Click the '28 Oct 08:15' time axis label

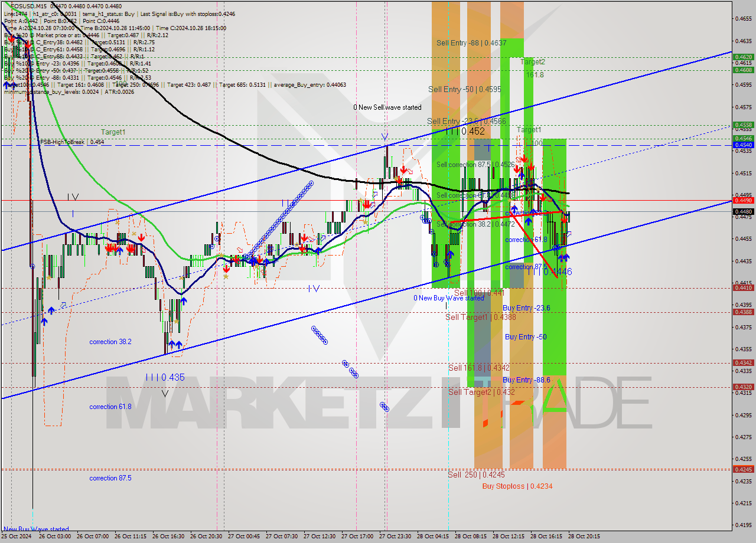coord(470,537)
